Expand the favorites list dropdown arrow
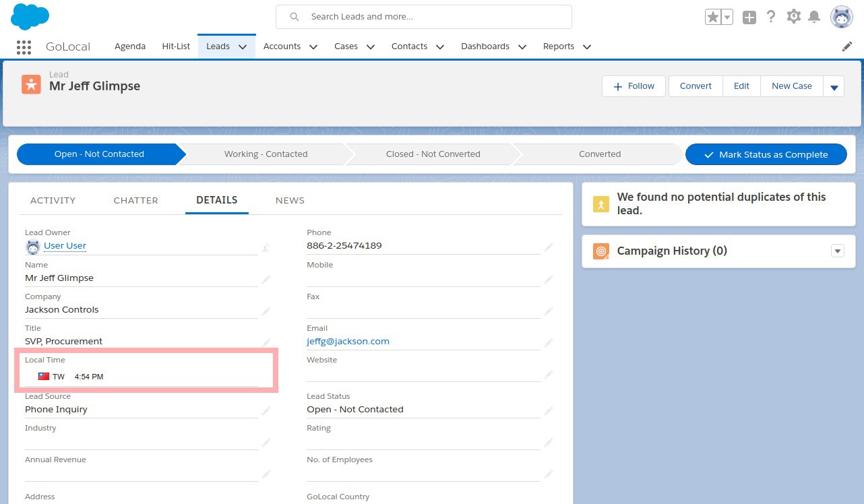The height and width of the screenshot is (504, 864). [x=727, y=18]
